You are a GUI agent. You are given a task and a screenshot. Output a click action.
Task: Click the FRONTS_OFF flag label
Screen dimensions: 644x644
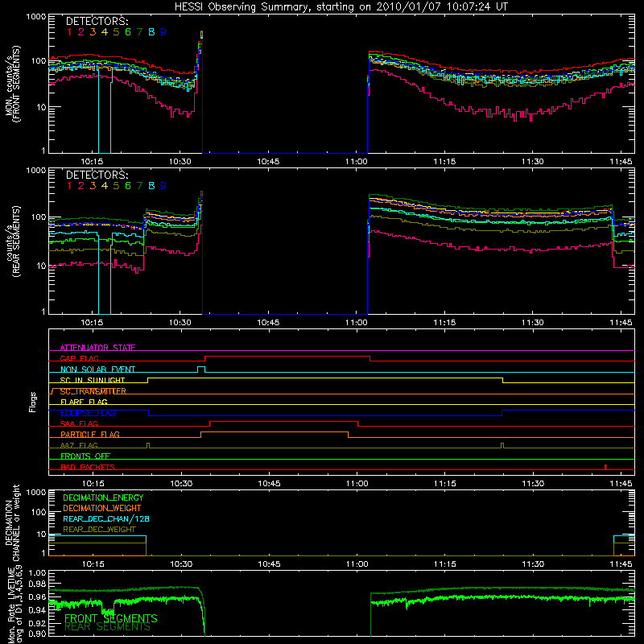pyautogui.click(x=85, y=456)
